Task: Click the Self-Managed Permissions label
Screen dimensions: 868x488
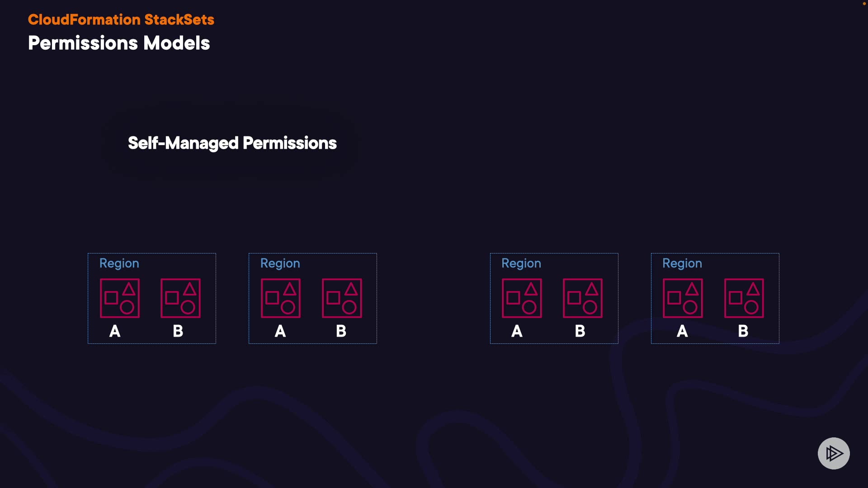Action: [232, 143]
